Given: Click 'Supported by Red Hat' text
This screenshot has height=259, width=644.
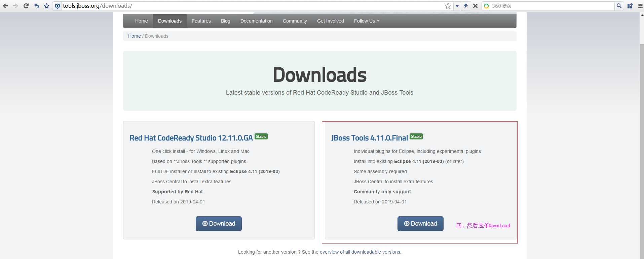Looking at the screenshot, I should [178, 192].
